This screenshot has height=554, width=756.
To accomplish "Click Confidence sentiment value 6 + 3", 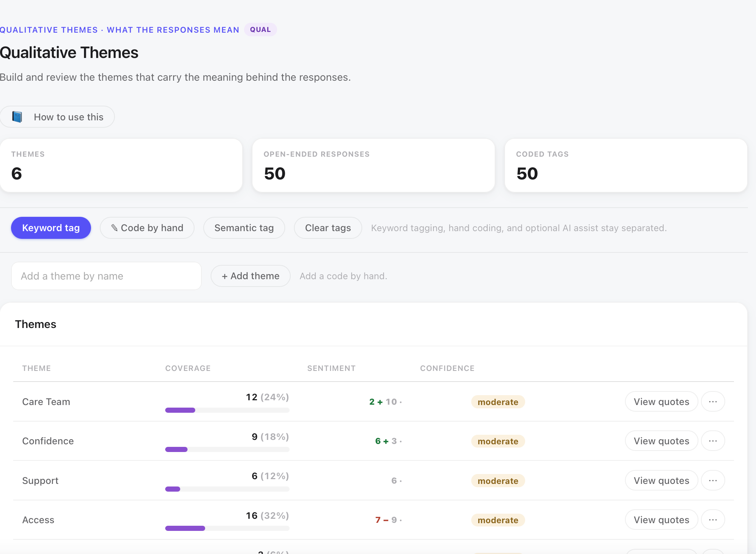I will 388,441.
